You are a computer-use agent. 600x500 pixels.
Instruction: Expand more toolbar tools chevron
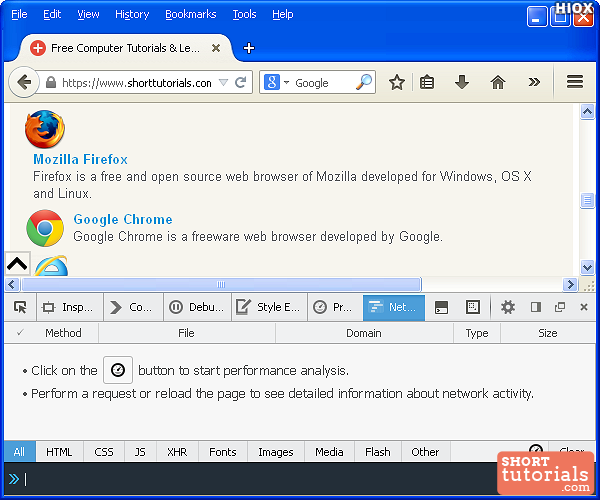534,82
